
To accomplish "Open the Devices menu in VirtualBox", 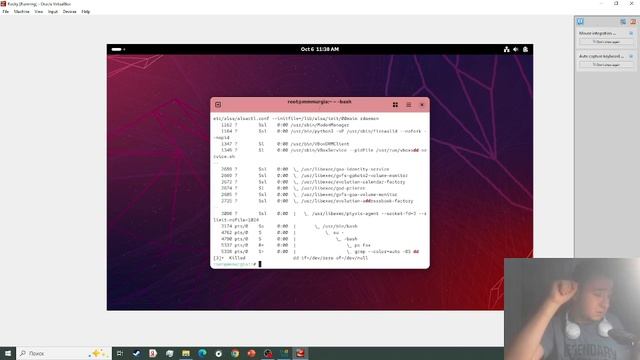I will point(70,12).
